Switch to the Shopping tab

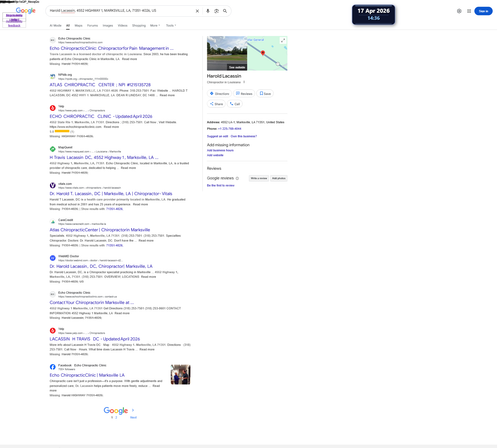[139, 25]
